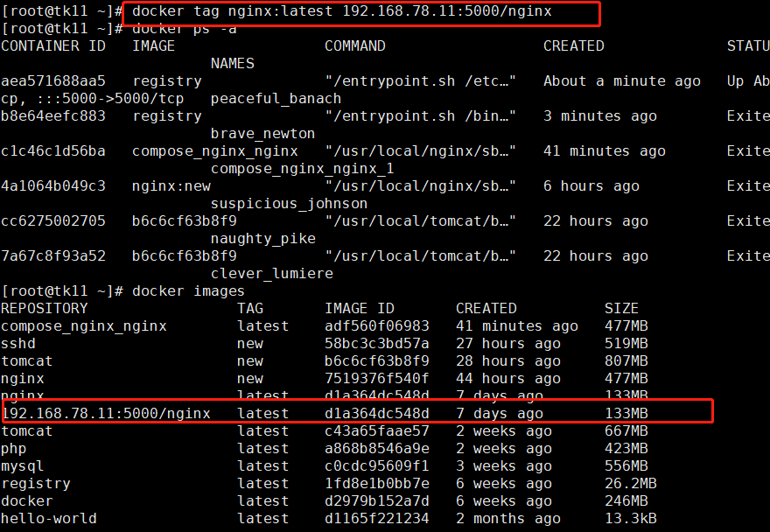This screenshot has height=532, width=770.
Task: Click container ID c1c46c1d56ba
Action: point(53,151)
